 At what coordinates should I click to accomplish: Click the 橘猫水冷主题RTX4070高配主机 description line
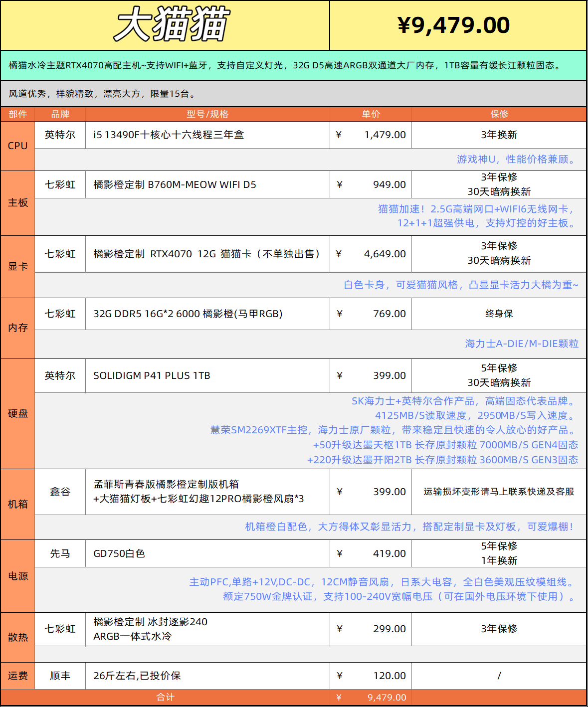pos(285,65)
